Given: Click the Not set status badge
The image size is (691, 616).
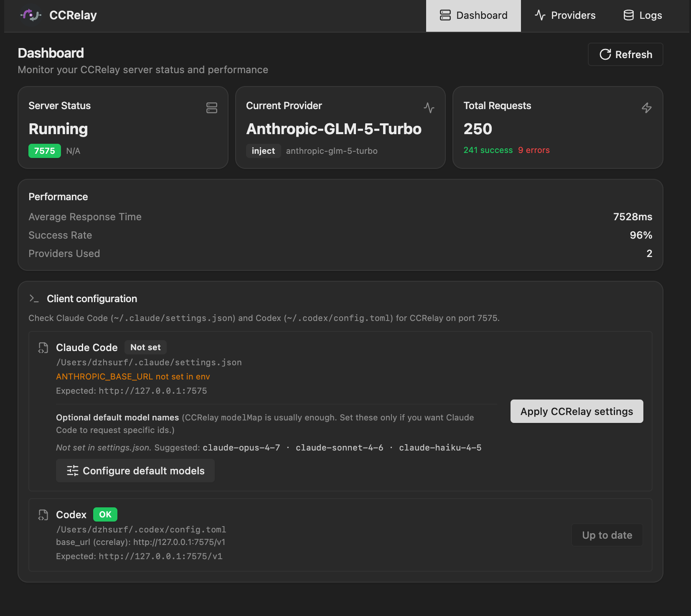Looking at the screenshot, I should click(x=145, y=347).
